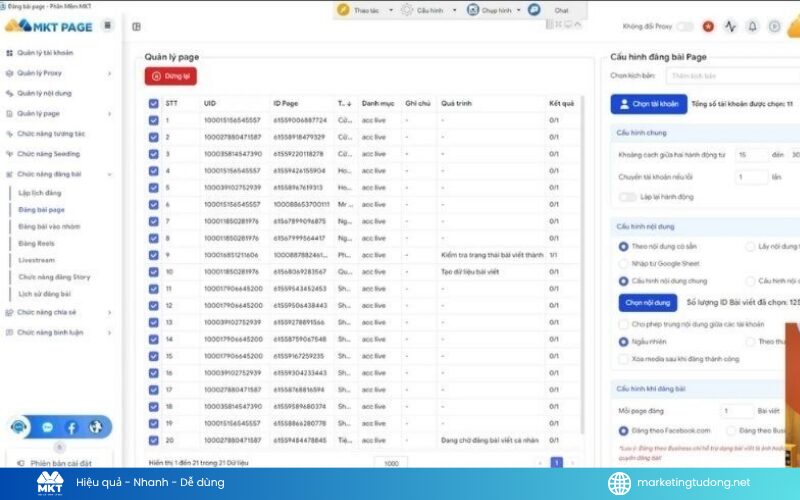Open the Thao tác dropdown arrow

click(x=391, y=10)
